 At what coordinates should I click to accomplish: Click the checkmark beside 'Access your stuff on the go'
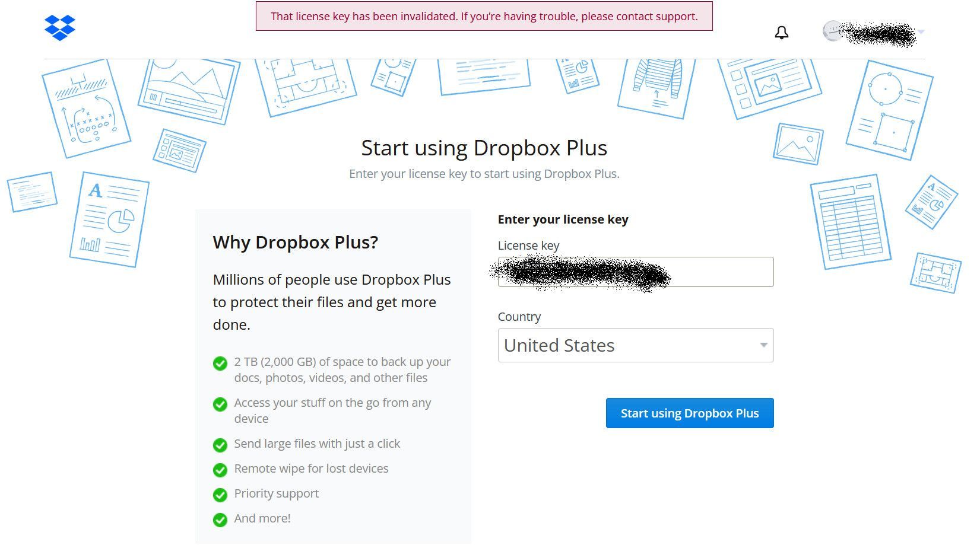[220, 404]
